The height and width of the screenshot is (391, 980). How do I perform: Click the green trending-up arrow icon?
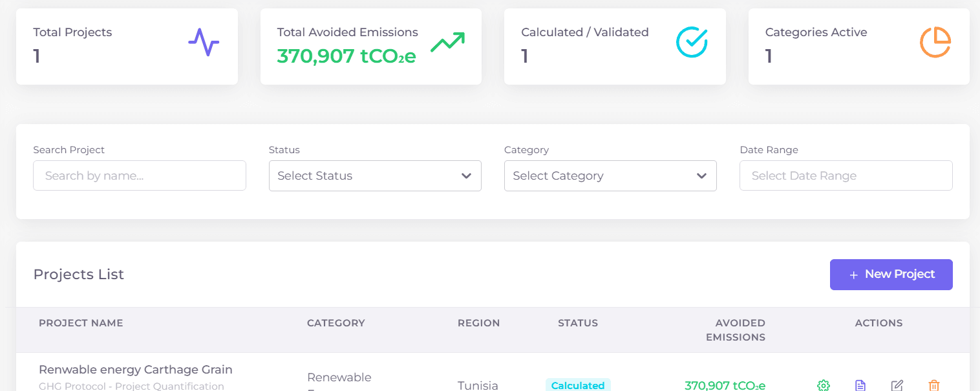pos(448,42)
